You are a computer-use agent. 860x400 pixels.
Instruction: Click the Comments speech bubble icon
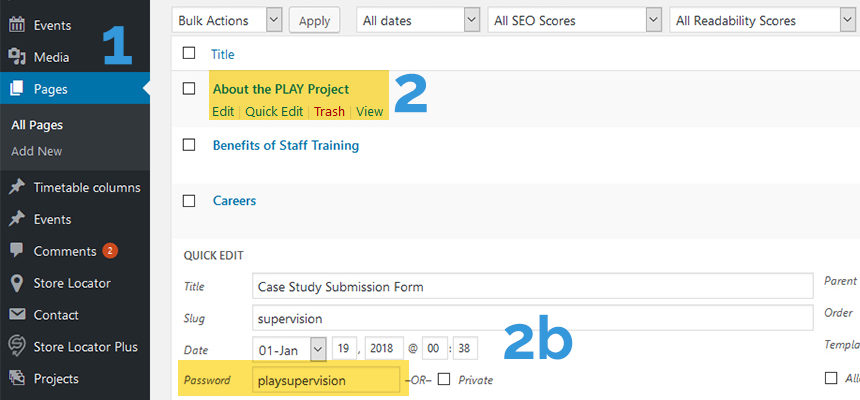[17, 251]
